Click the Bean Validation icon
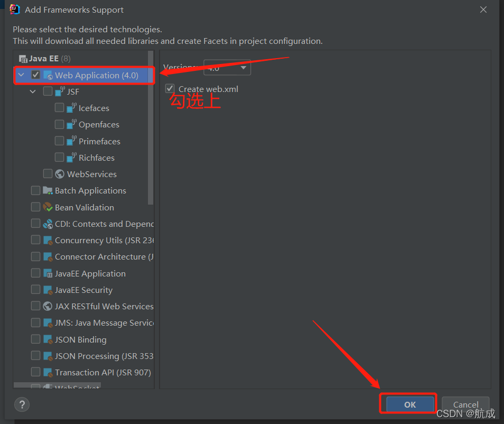 click(48, 207)
